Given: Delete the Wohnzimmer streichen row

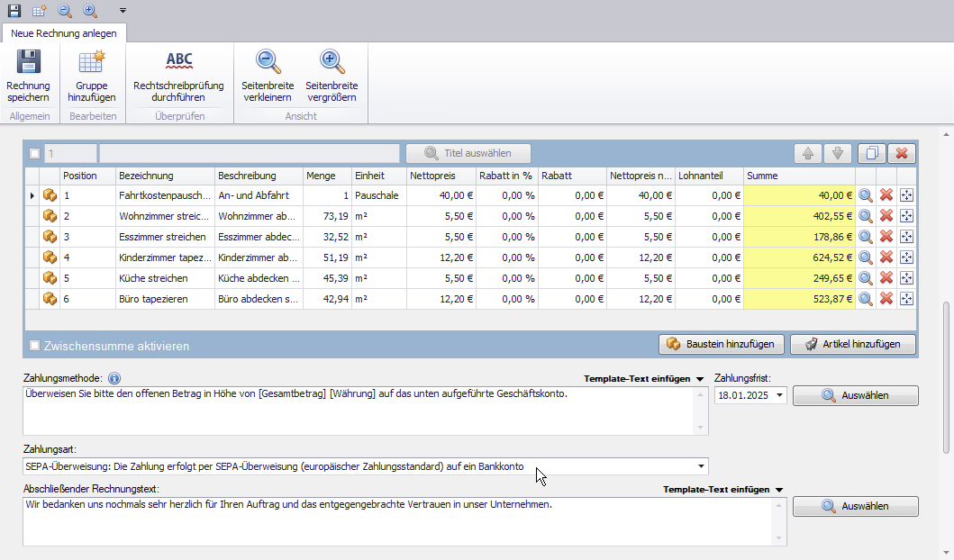Looking at the screenshot, I should (886, 216).
